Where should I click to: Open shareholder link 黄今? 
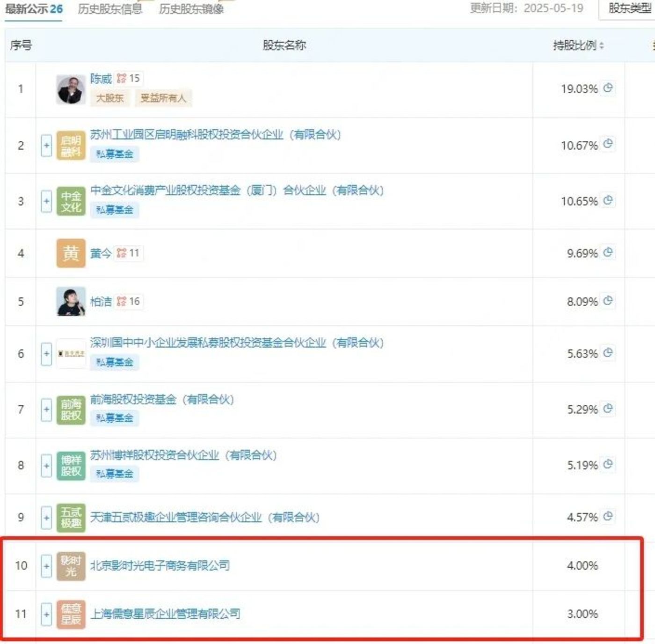click(x=101, y=253)
